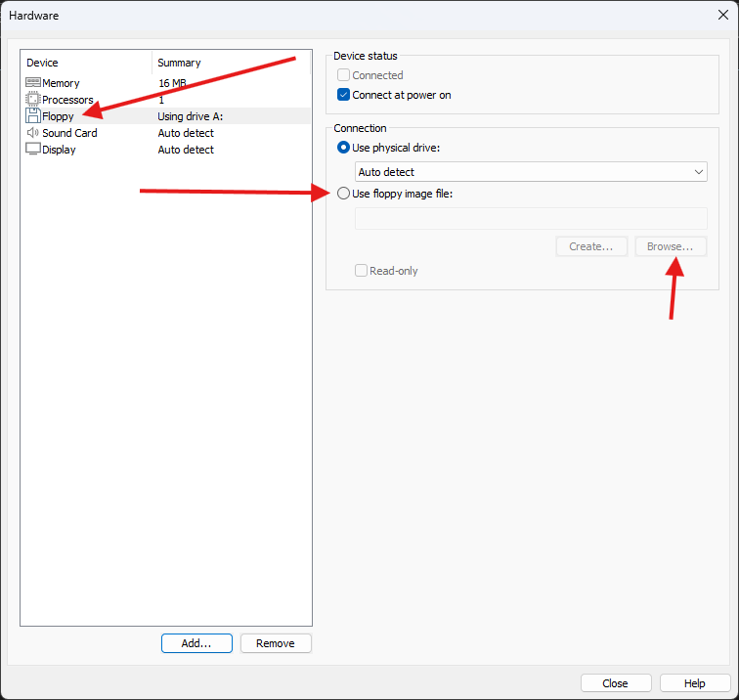Click the Memory device icon
Viewport: 739px width, 700px height.
click(32, 83)
